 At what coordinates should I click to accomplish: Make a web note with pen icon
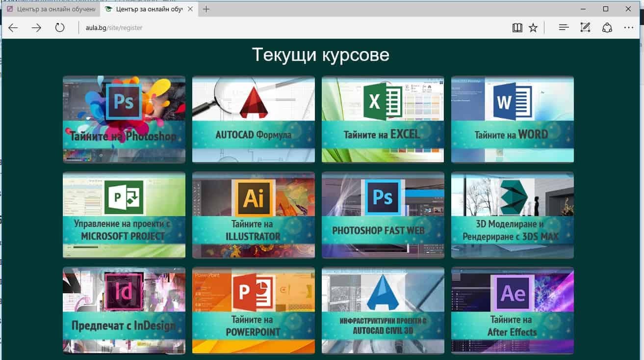point(585,28)
